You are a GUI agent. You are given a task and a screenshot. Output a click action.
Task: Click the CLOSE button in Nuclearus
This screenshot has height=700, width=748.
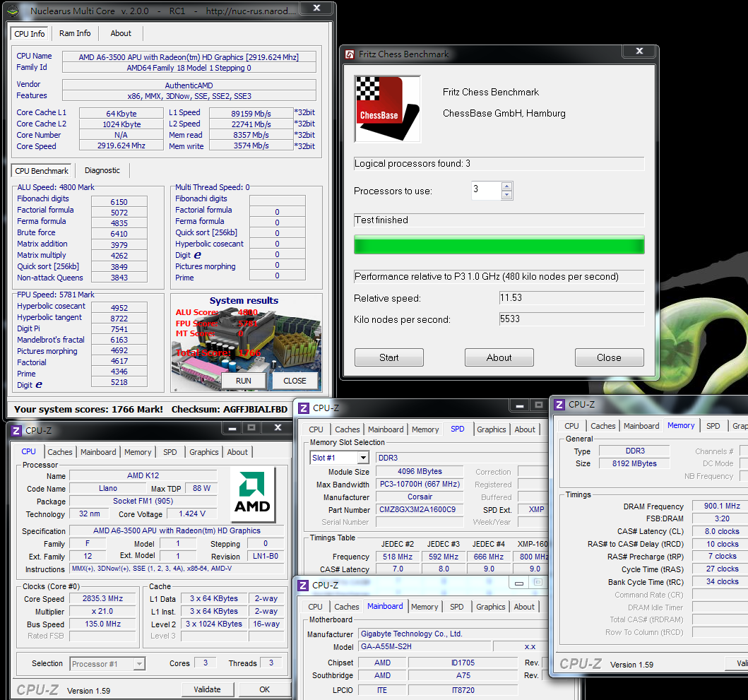coord(295,381)
